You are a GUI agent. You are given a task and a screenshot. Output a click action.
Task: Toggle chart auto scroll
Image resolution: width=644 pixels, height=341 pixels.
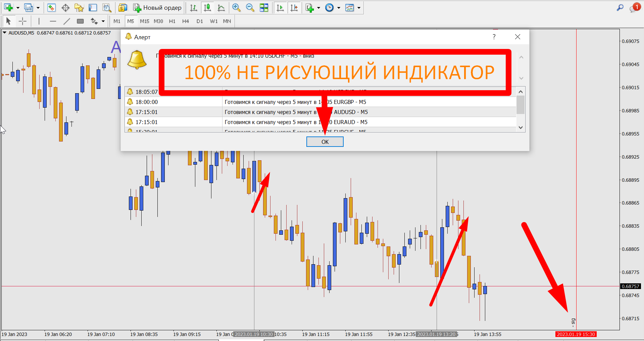(280, 7)
